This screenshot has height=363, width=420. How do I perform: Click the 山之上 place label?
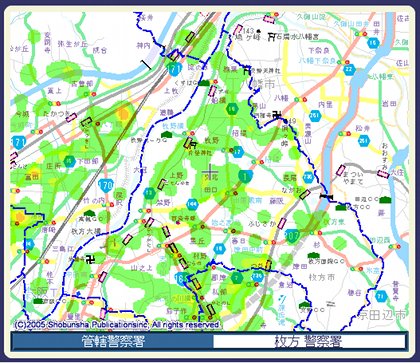tap(142, 268)
